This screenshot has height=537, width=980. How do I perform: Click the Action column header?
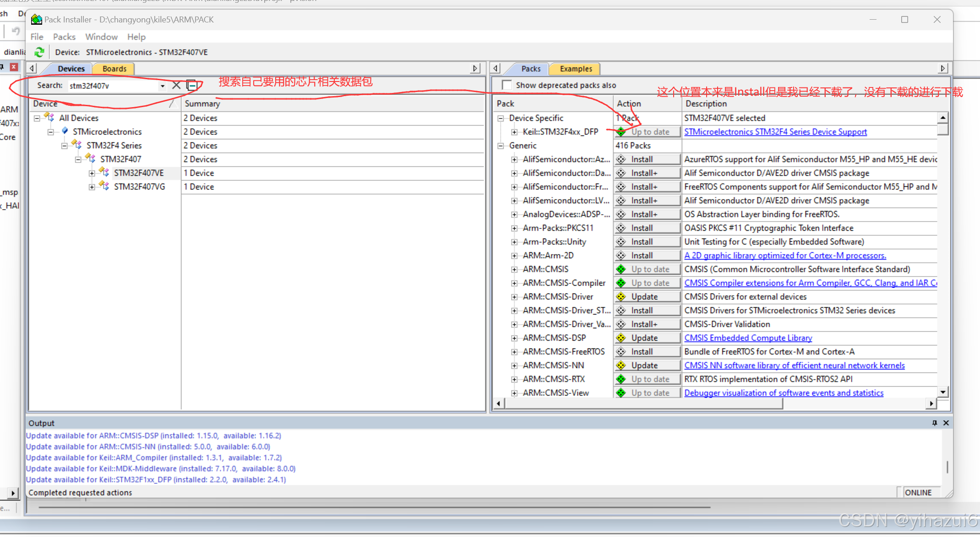click(647, 104)
